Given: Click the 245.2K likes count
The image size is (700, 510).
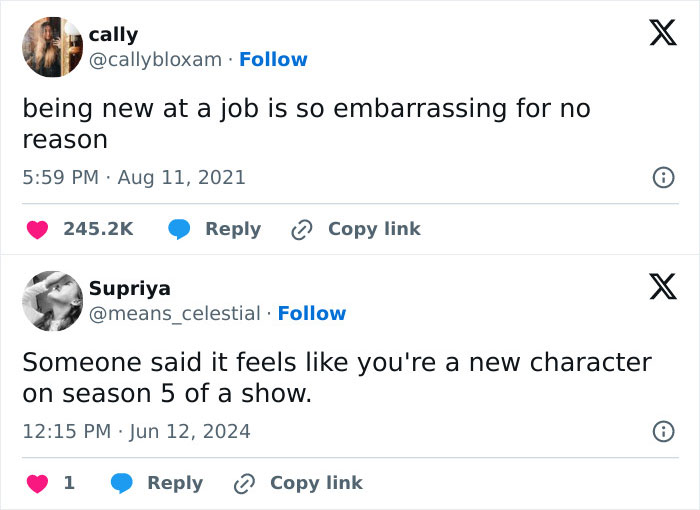Looking at the screenshot, I should 98,229.
